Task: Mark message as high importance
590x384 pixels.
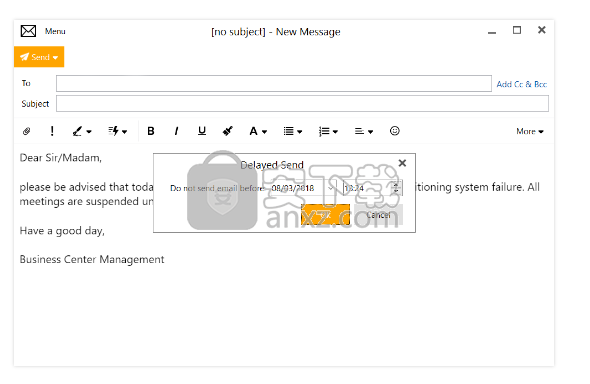Action: point(52,131)
